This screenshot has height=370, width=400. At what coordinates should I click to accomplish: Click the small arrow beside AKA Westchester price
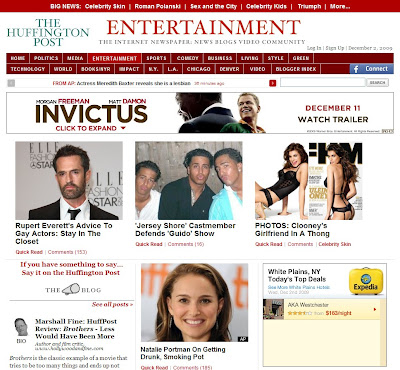tap(375, 309)
